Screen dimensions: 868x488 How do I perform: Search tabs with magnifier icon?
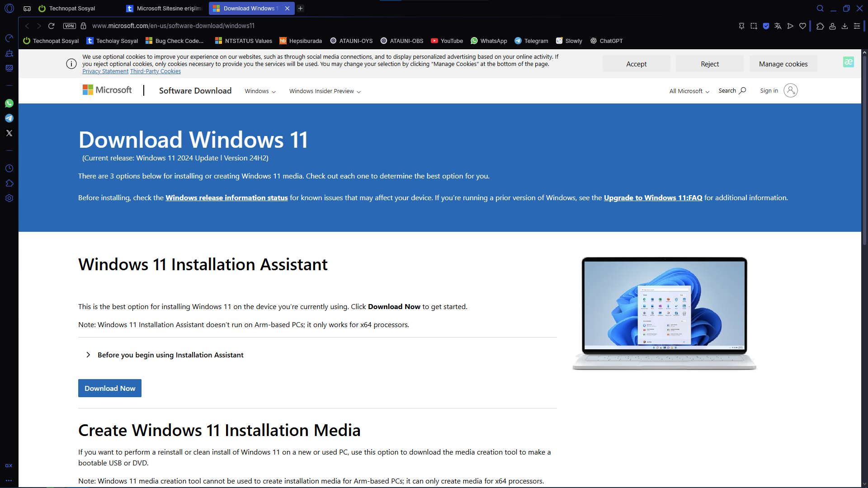[x=820, y=8]
